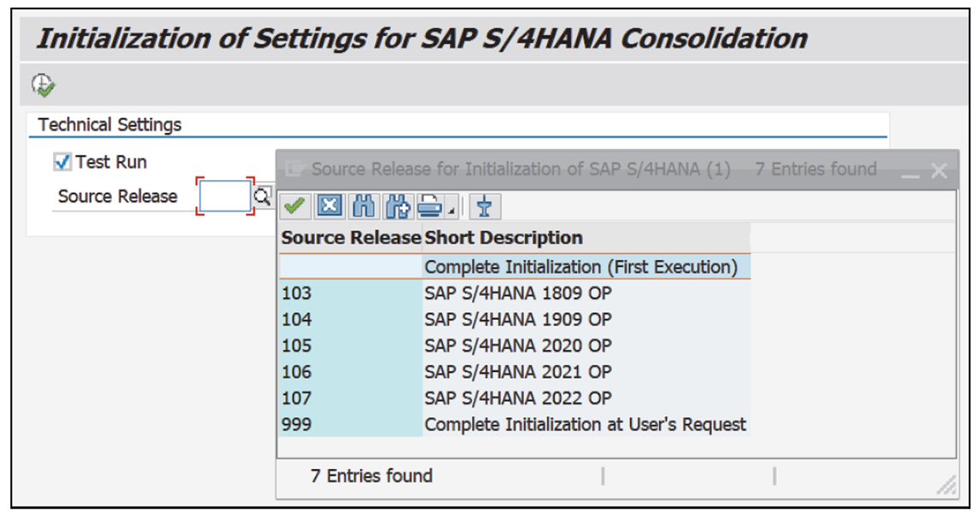Click the Print icon in popup toolbar
Viewport: 980px width, 522px height.
click(x=429, y=206)
